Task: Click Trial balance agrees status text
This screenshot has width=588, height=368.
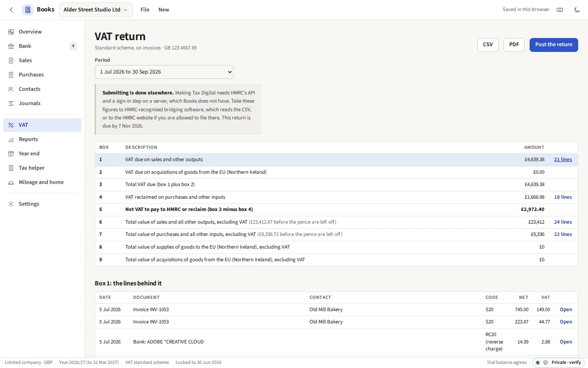Action: click(507, 363)
